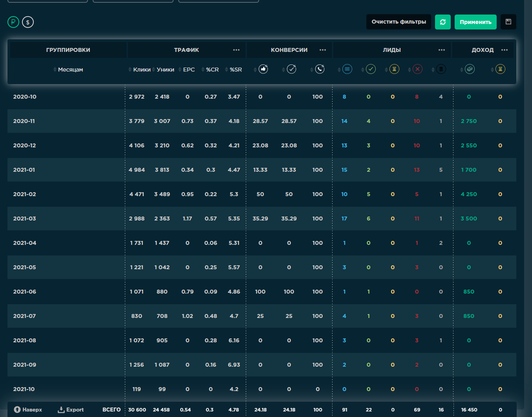Open the Лиды column options menu
This screenshot has width=532, height=417.
pyautogui.click(x=442, y=50)
